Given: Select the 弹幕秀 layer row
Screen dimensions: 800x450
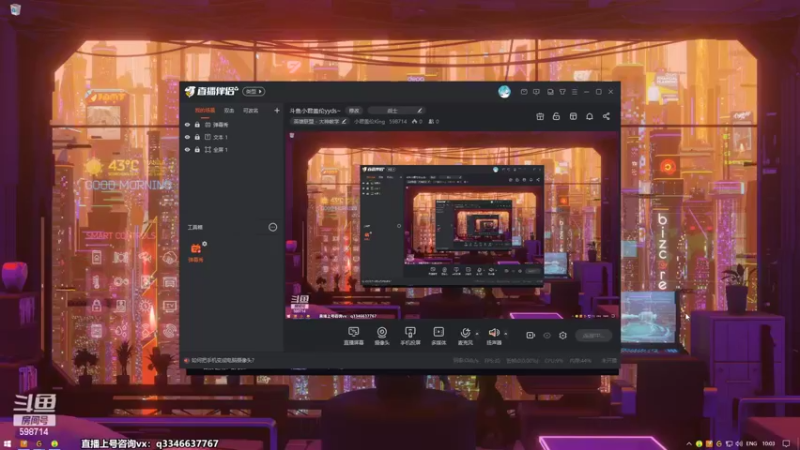Looking at the screenshot, I should 232,124.
